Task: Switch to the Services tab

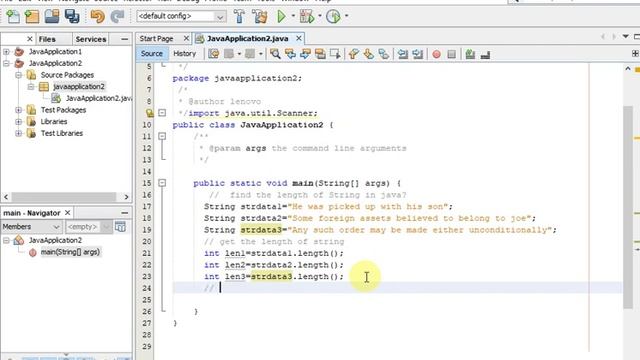Action: (x=91, y=39)
